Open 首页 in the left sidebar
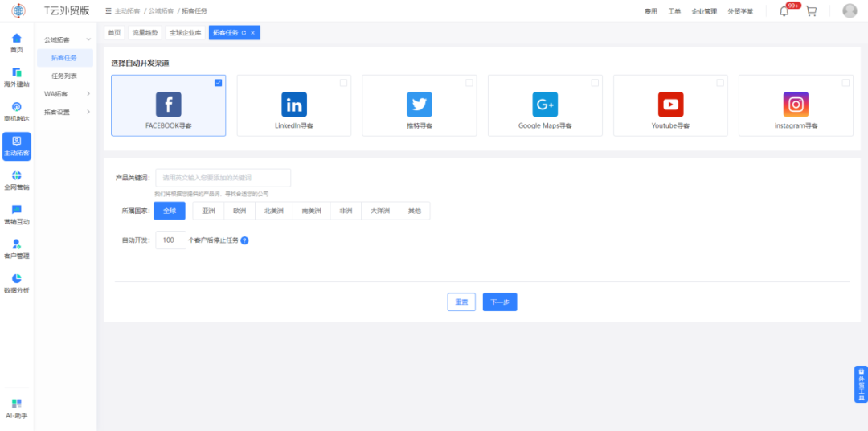Viewport: 868px width, 431px height. tap(17, 43)
